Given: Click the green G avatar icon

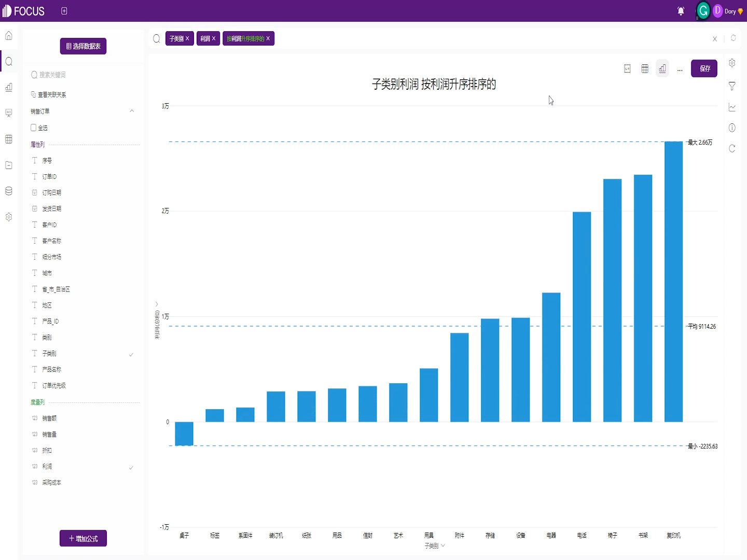Looking at the screenshot, I should (703, 11).
